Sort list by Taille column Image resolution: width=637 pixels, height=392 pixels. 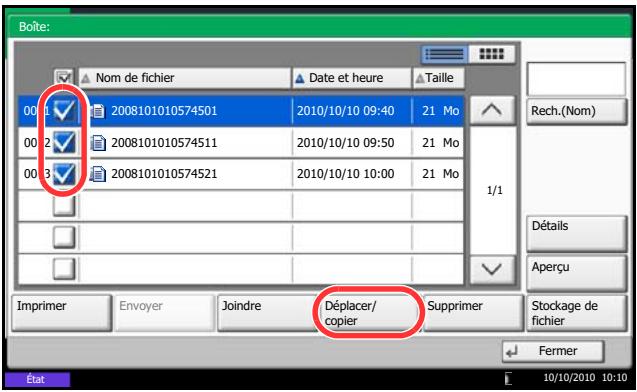[x=439, y=78]
